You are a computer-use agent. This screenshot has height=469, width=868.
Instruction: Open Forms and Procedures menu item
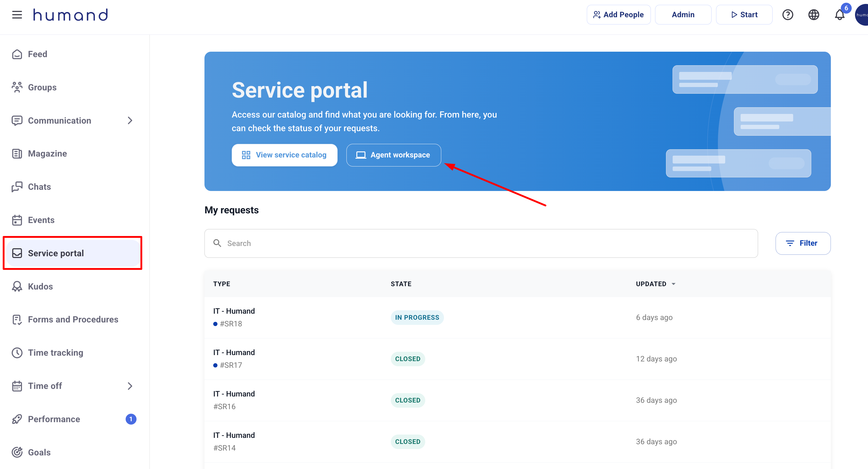73,319
